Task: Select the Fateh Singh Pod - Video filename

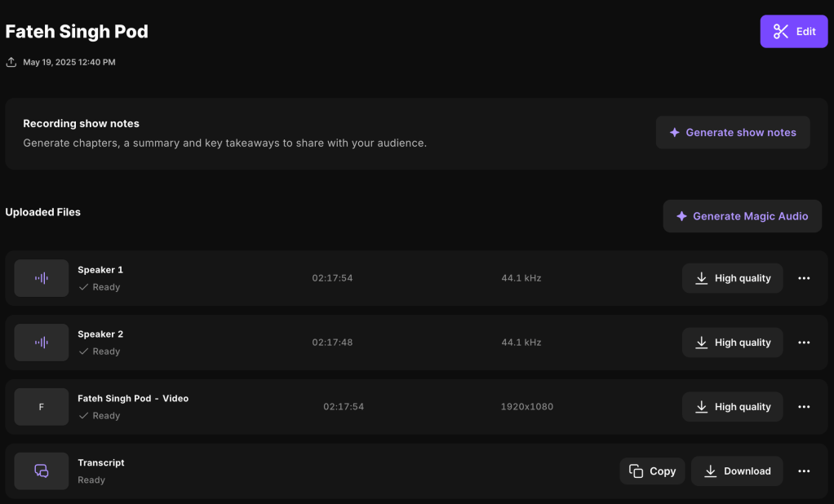Action: (x=133, y=399)
